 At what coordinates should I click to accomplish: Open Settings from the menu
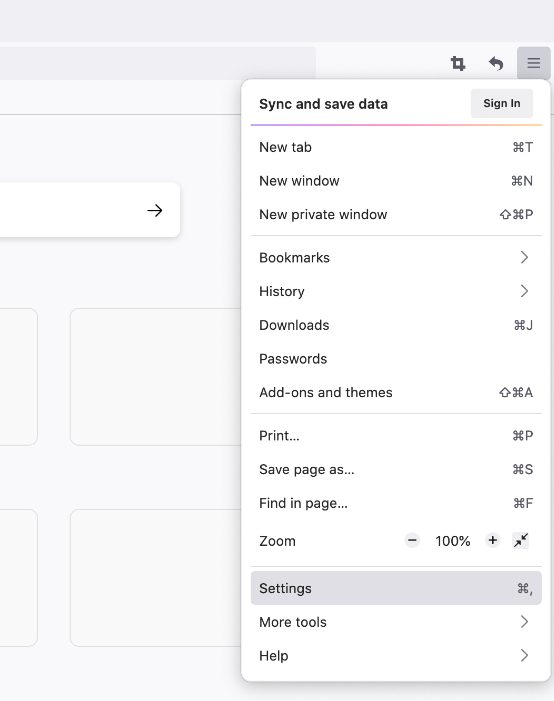pos(396,588)
